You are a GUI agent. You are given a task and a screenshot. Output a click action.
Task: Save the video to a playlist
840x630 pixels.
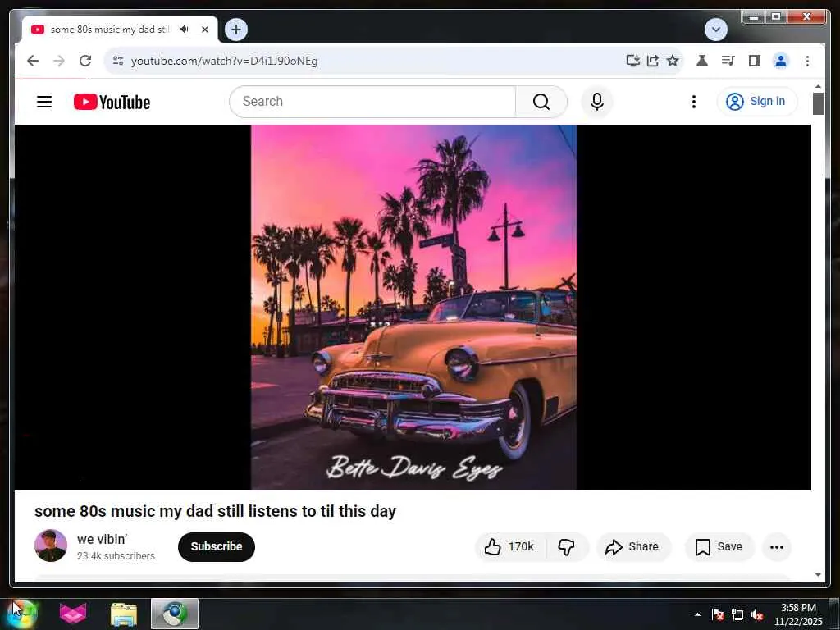click(719, 546)
